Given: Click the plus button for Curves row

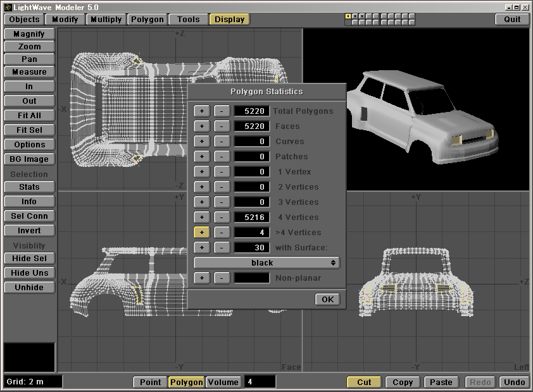Looking at the screenshot, I should (201, 142).
